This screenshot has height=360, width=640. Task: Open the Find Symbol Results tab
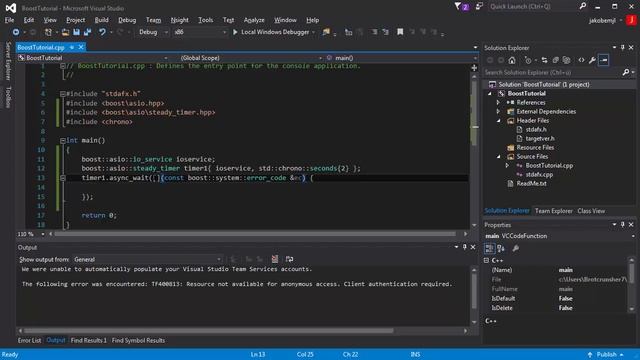138,340
